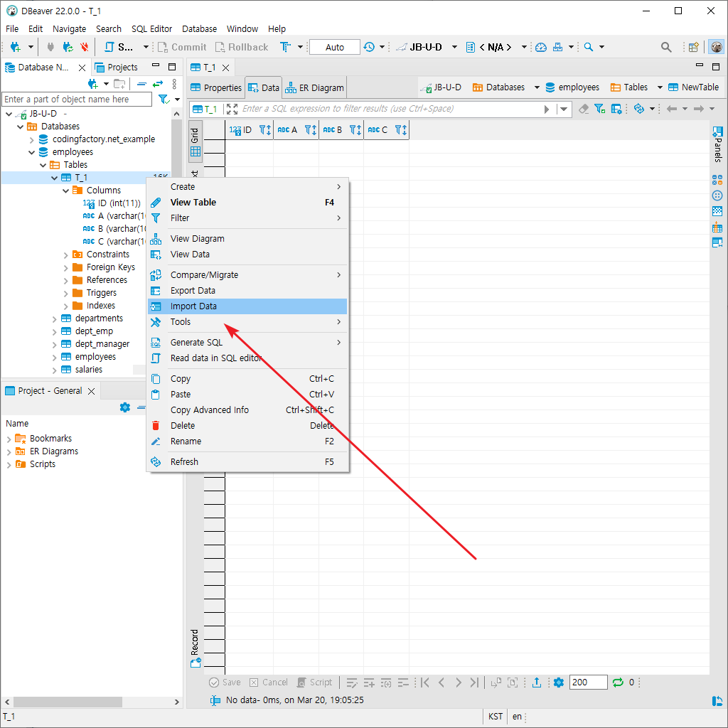The height and width of the screenshot is (728, 728).
Task: Click the DBeaver perspective beaver icon
Action: point(717,47)
